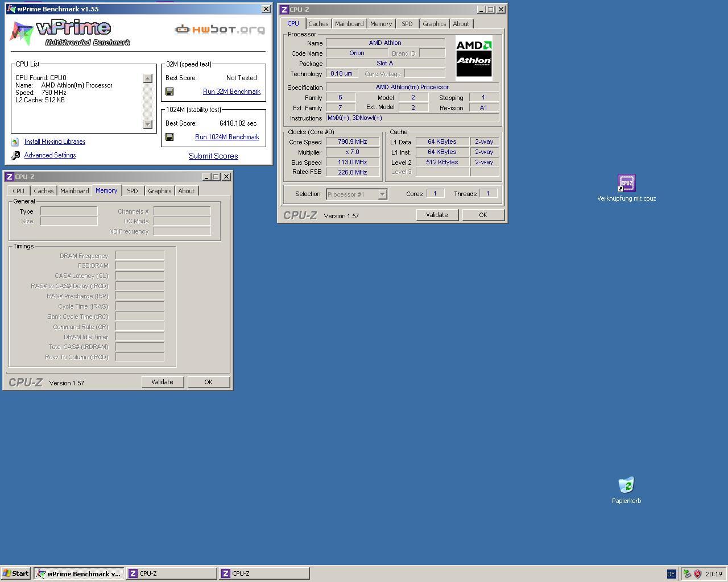The height and width of the screenshot is (582, 728).
Task: Select SPD tab in the CPU-Z Memory window
Action: pos(133,191)
